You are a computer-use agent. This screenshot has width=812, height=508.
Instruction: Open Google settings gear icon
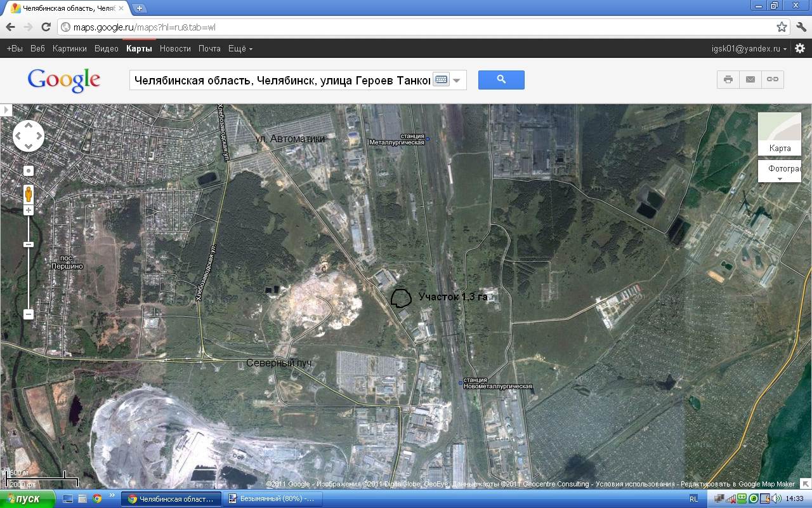[800, 48]
